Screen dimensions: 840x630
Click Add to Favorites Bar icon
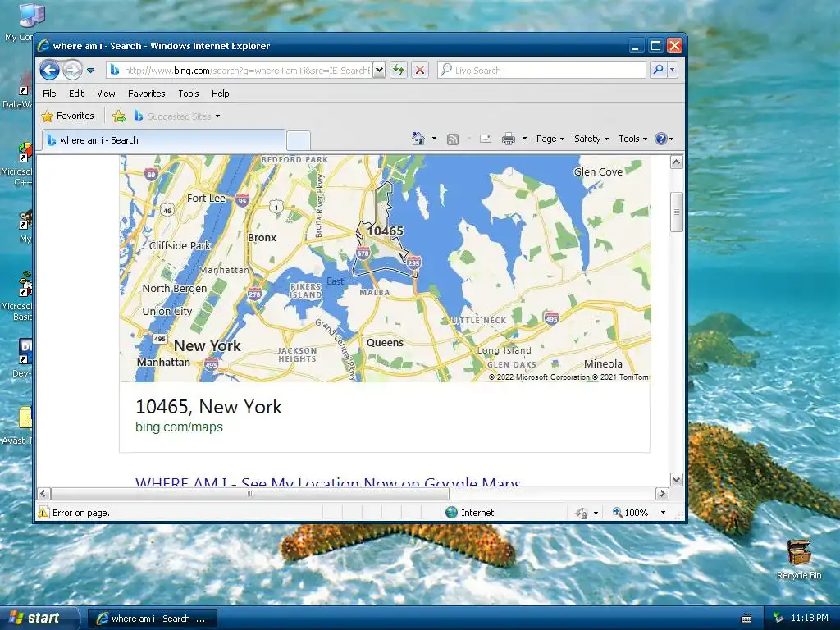(119, 116)
